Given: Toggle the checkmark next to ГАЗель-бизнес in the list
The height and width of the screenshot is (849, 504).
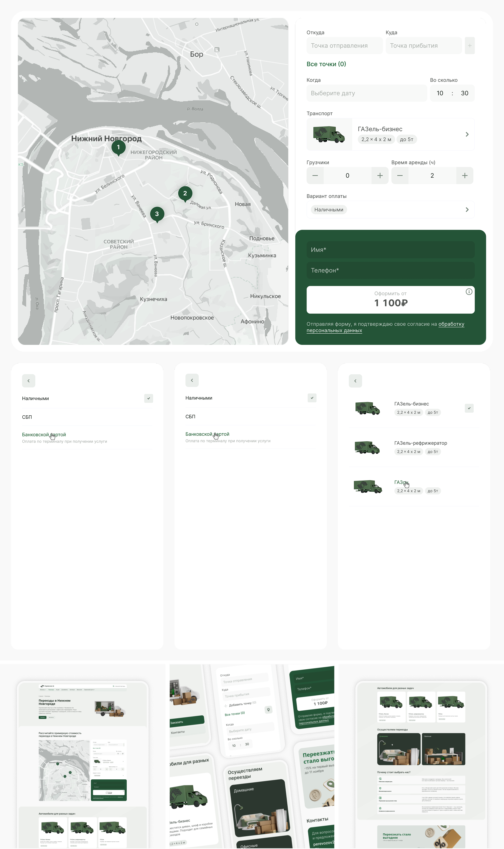Looking at the screenshot, I should tap(469, 408).
